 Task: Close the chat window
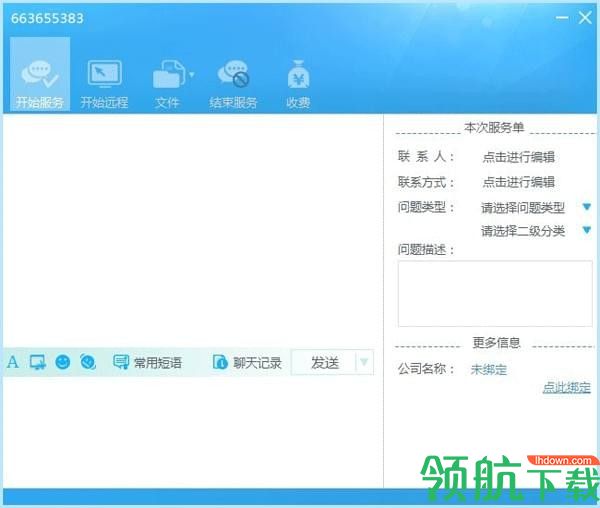585,18
